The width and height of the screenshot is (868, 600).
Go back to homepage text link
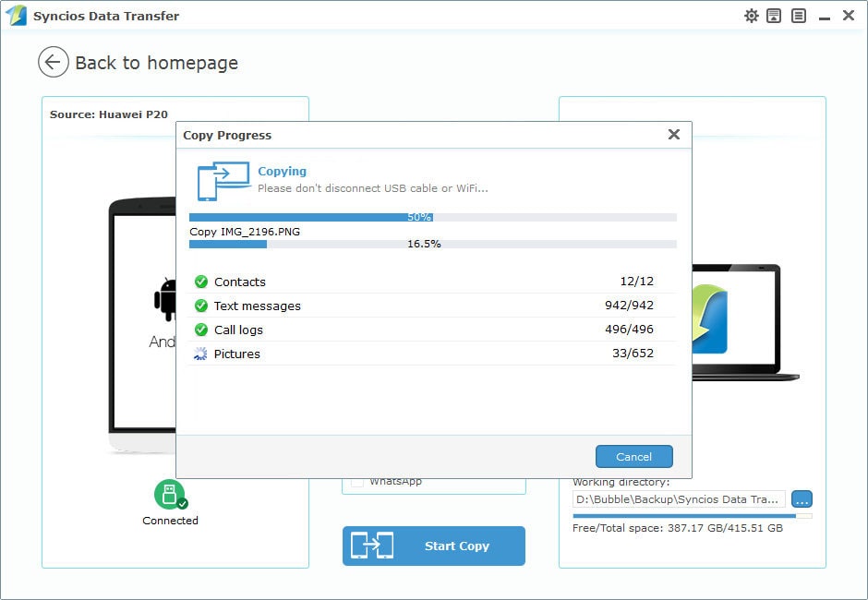pos(157,63)
